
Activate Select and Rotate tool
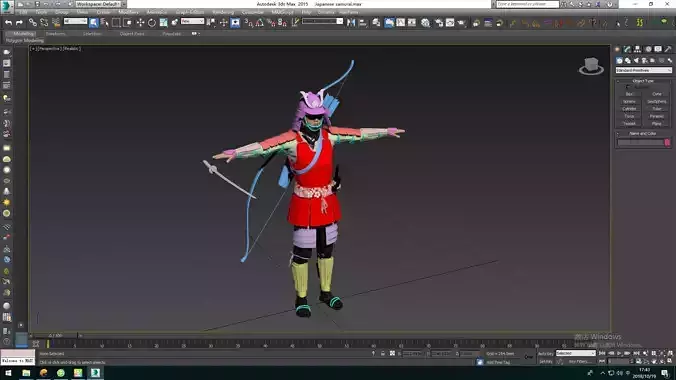152,22
